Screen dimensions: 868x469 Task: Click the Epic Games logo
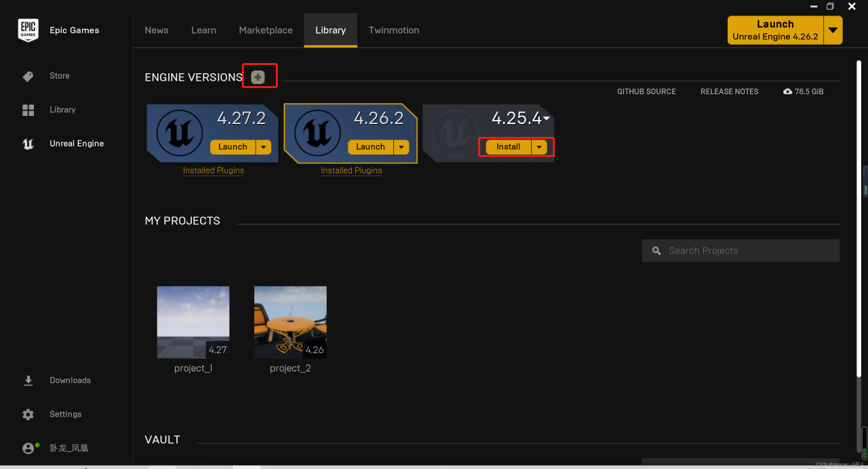[x=28, y=30]
